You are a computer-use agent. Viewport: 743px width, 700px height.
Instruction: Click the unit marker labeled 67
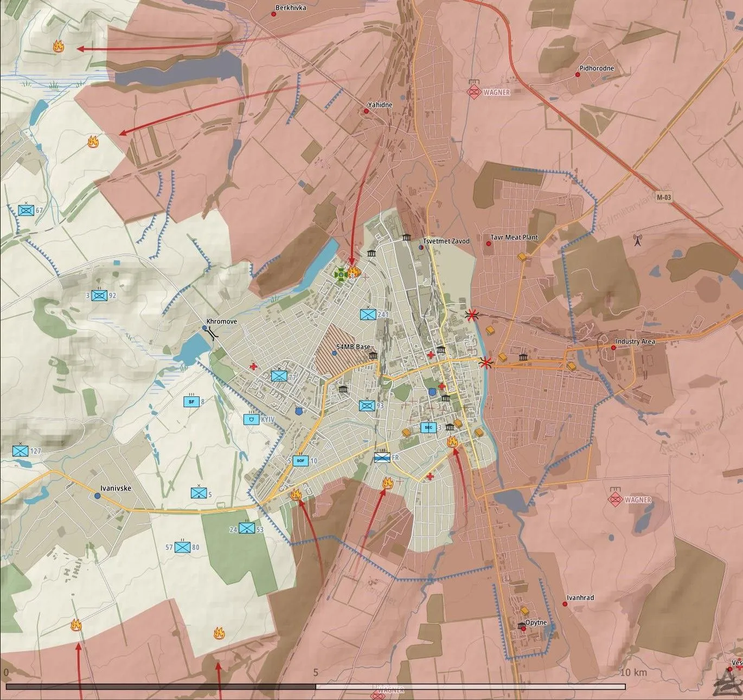point(26,210)
